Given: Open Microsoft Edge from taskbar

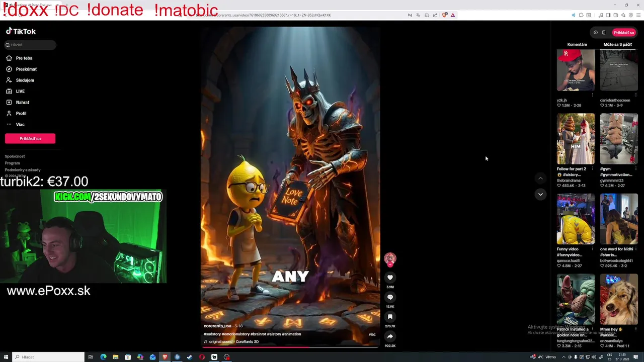Looking at the screenshot, I should tap(103, 357).
